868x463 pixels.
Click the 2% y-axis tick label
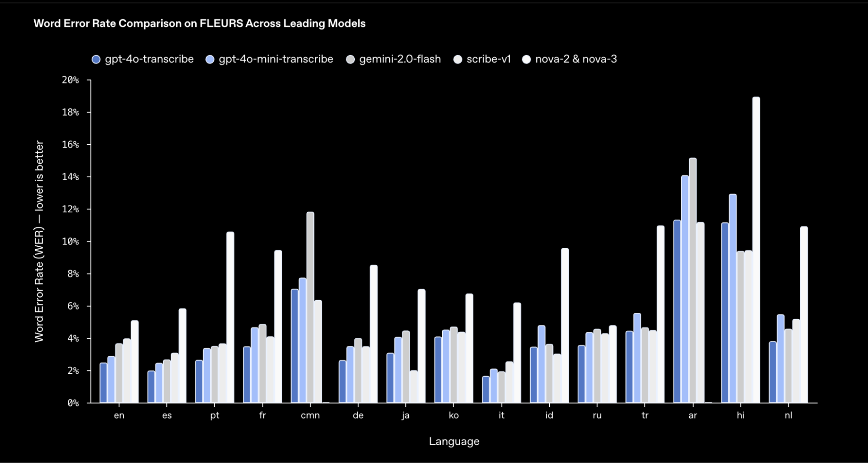[73, 371]
